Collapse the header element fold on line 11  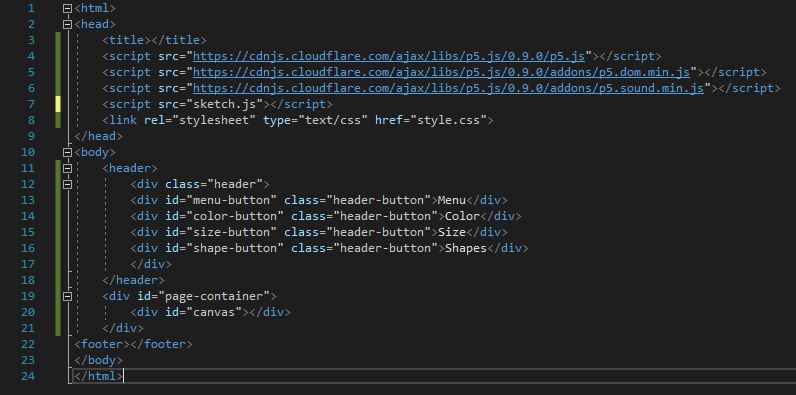tap(68, 168)
